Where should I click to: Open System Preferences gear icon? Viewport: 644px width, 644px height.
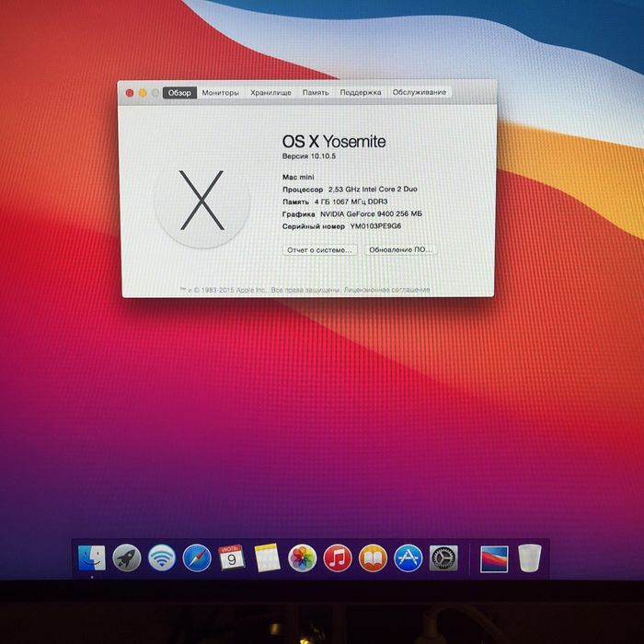click(x=443, y=558)
